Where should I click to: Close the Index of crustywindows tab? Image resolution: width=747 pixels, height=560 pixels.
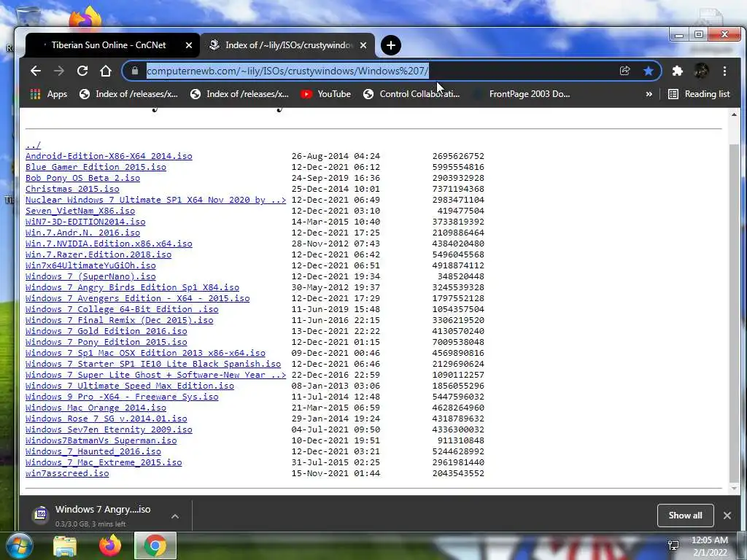[363, 45]
